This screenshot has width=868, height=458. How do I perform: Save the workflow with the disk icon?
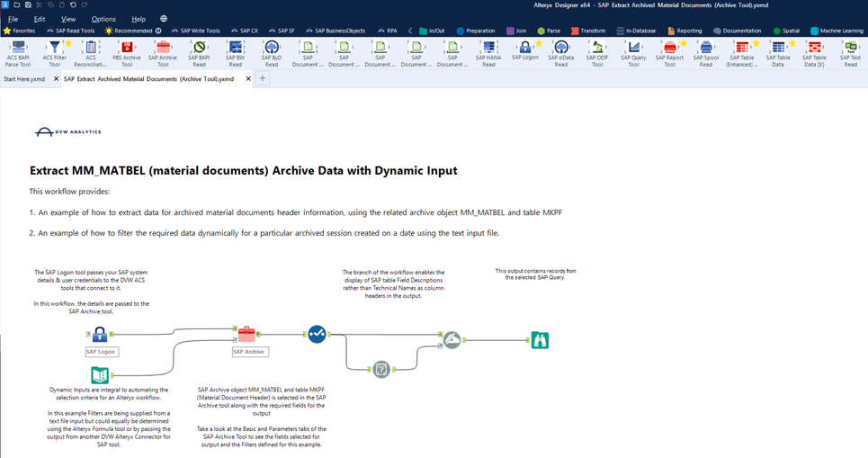(x=28, y=5)
